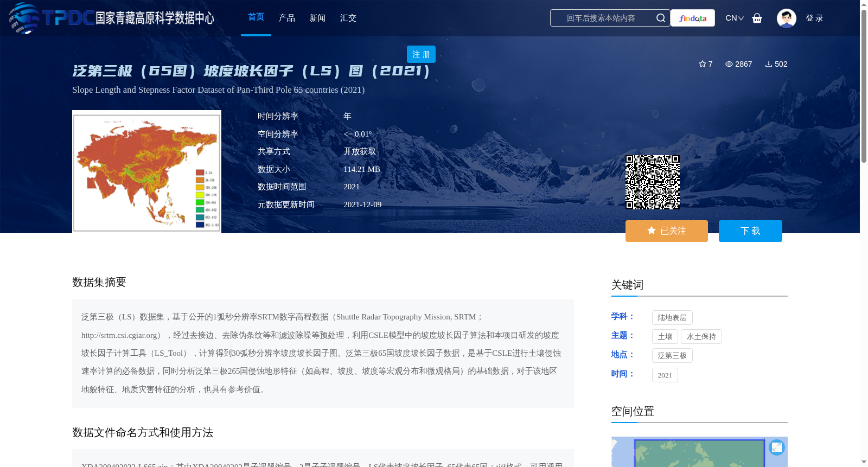Select the 114.21 MB data size value
This screenshot has height=467, width=868.
point(362,169)
